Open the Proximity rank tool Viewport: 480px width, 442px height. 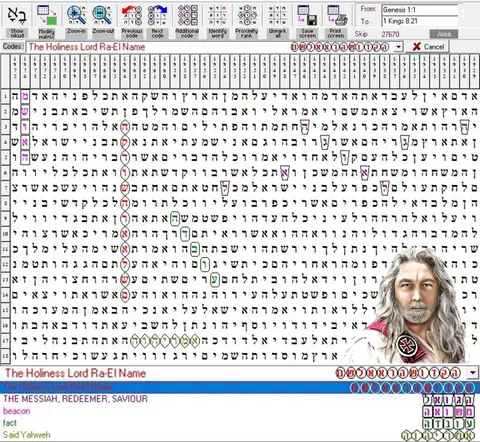(247, 15)
